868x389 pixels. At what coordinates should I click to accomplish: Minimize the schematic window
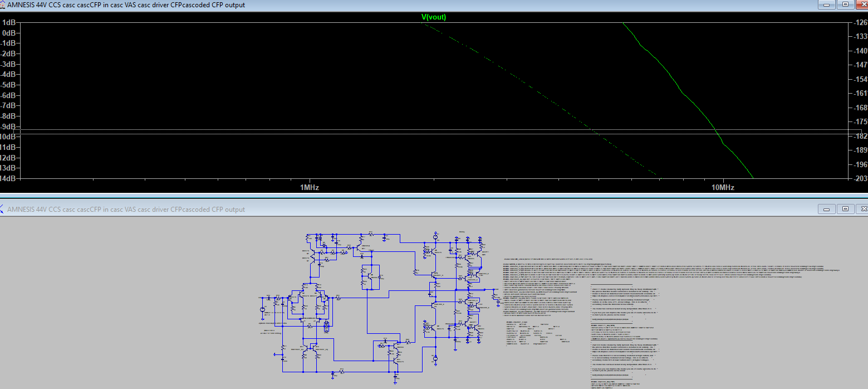pyautogui.click(x=826, y=208)
